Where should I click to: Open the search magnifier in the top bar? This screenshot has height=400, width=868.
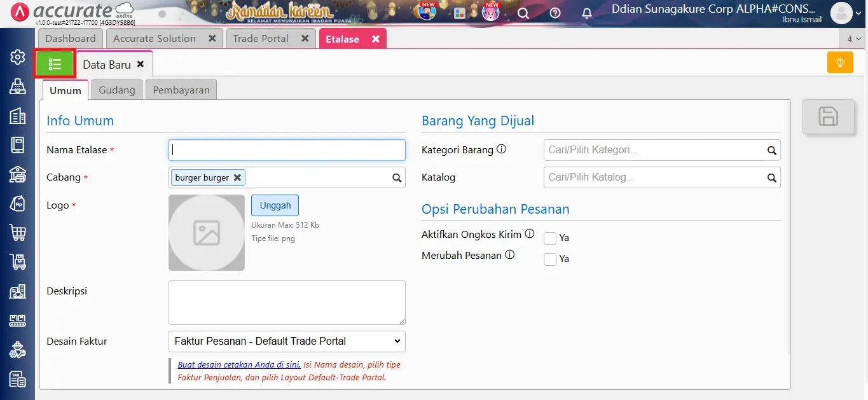[523, 13]
